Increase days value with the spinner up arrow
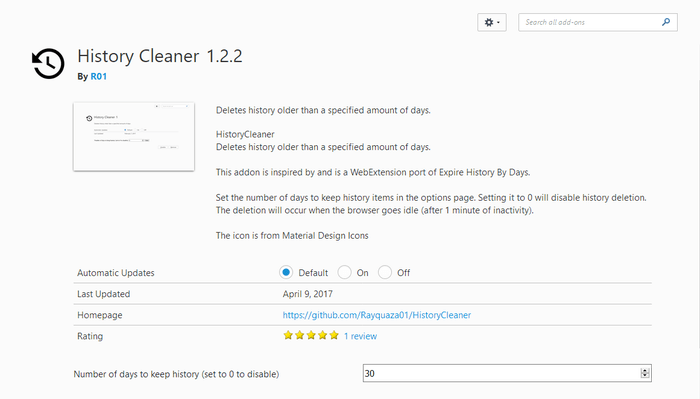Screen dimensions: 700x399 coord(645,370)
